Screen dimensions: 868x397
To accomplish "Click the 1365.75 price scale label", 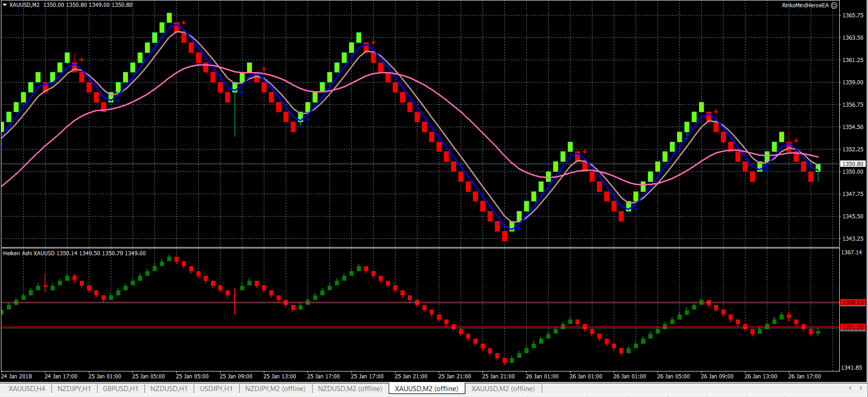I will (853, 15).
